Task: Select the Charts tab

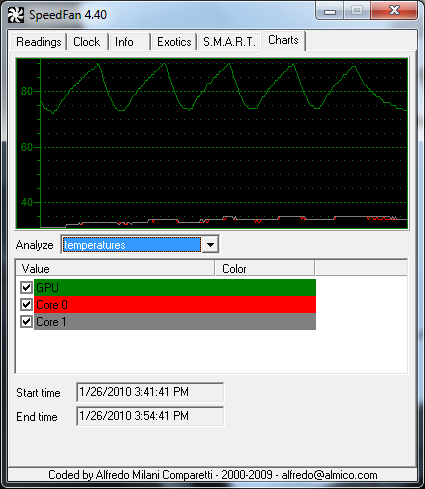Action: (x=283, y=40)
